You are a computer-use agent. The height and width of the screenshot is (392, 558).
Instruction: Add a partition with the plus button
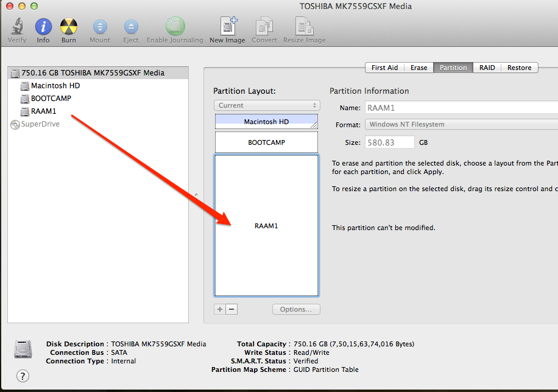pyautogui.click(x=220, y=309)
